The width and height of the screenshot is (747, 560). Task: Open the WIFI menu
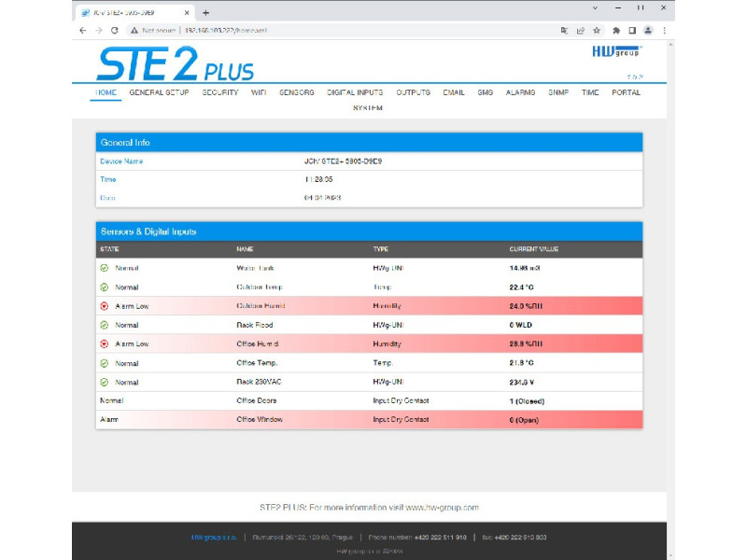[259, 92]
